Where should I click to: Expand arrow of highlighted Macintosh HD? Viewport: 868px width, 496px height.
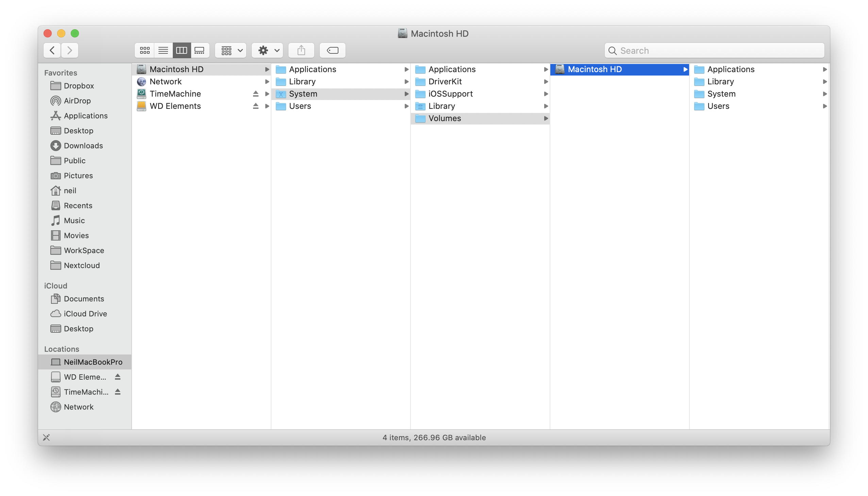685,69
